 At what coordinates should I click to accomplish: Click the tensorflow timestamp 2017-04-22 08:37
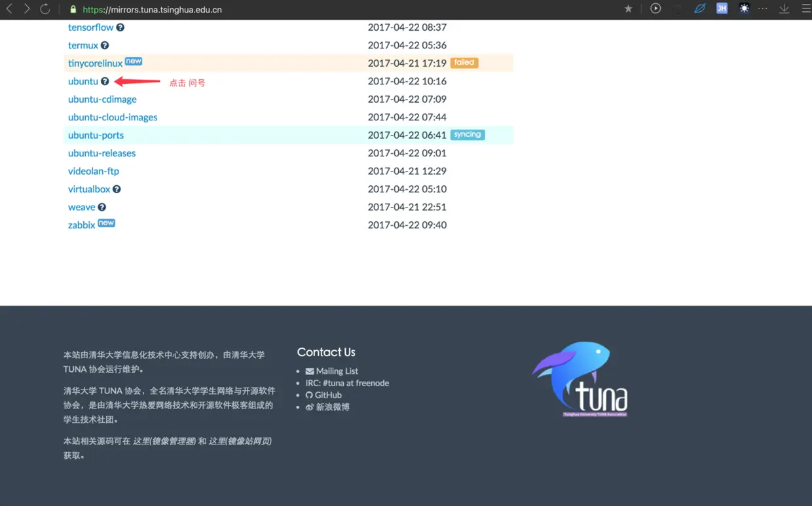pyautogui.click(x=407, y=27)
